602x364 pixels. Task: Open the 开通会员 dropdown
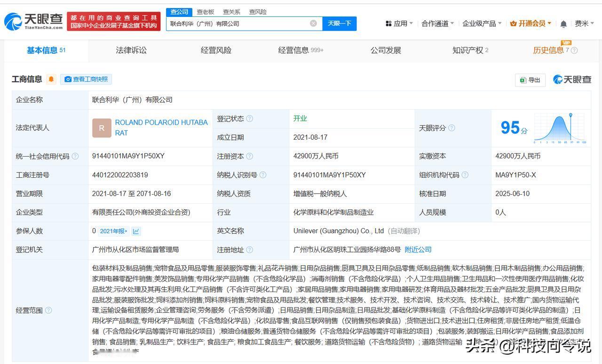point(531,24)
